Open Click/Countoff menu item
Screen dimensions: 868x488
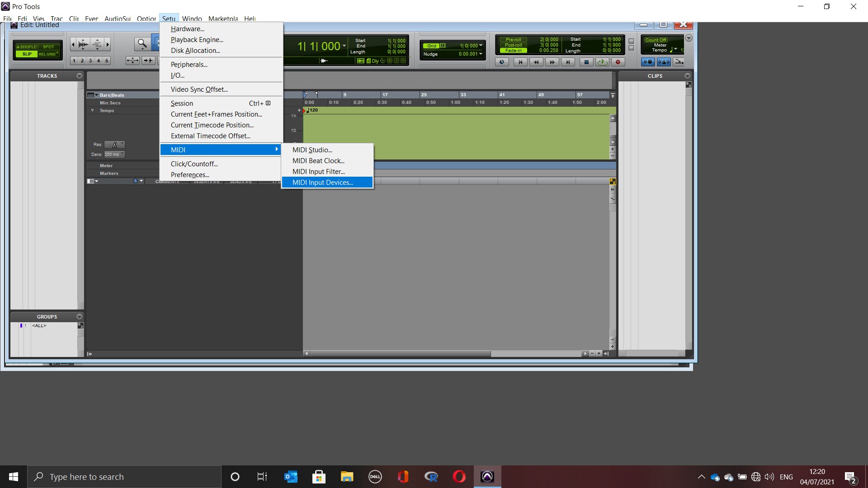[x=194, y=164]
